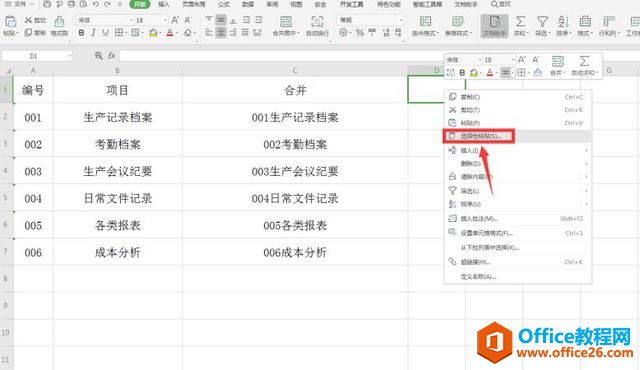Choose Copy (复制) in the context menu
640x370 pixels.
click(x=518, y=97)
